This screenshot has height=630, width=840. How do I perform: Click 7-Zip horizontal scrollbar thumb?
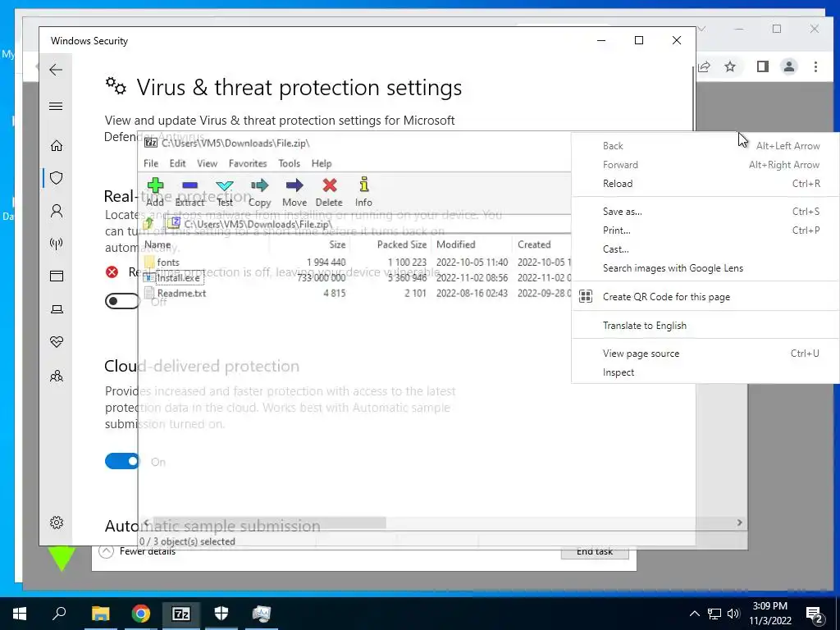pyautogui.click(x=269, y=523)
